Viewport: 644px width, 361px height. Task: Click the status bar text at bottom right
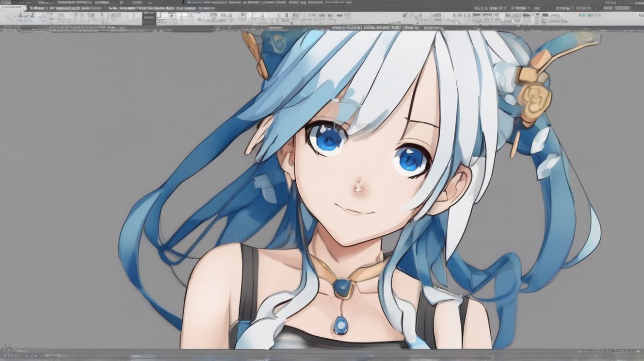(x=609, y=351)
